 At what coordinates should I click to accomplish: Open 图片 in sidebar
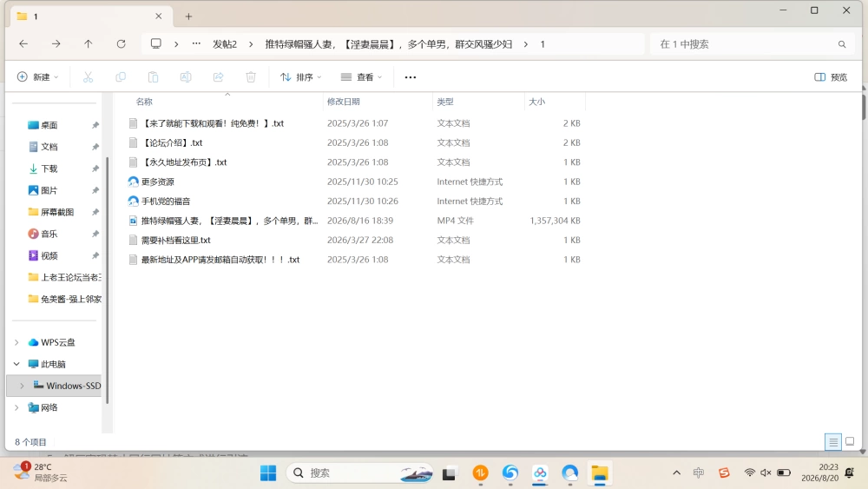[x=49, y=190]
